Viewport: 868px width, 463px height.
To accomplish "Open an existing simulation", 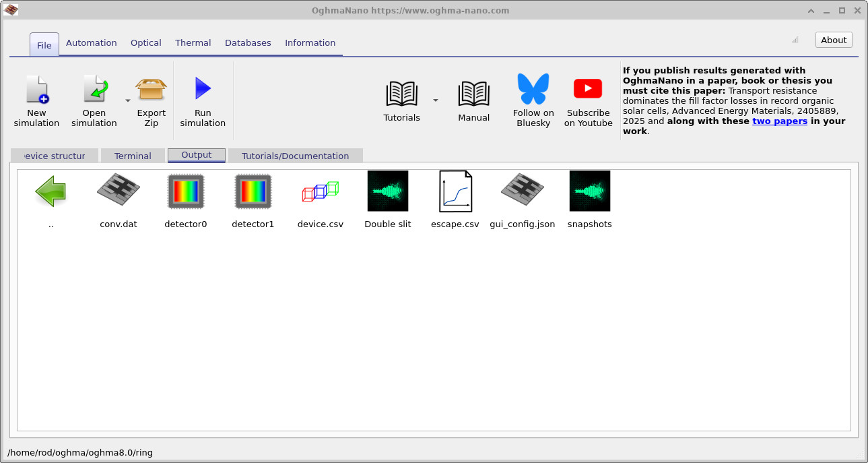I will click(x=94, y=98).
